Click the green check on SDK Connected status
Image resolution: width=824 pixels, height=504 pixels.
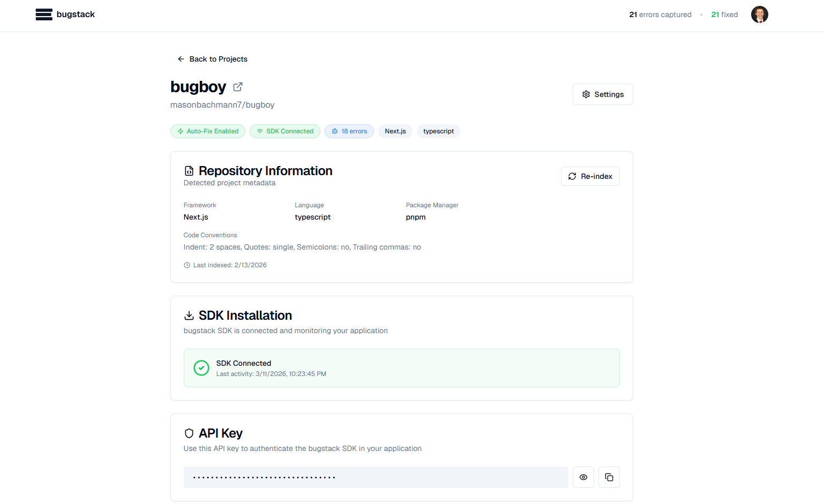pos(201,368)
